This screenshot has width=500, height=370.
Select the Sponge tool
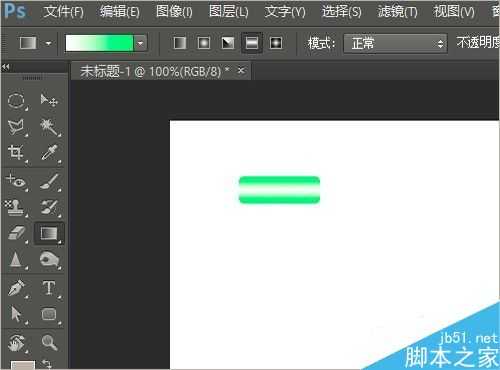tap(49, 259)
